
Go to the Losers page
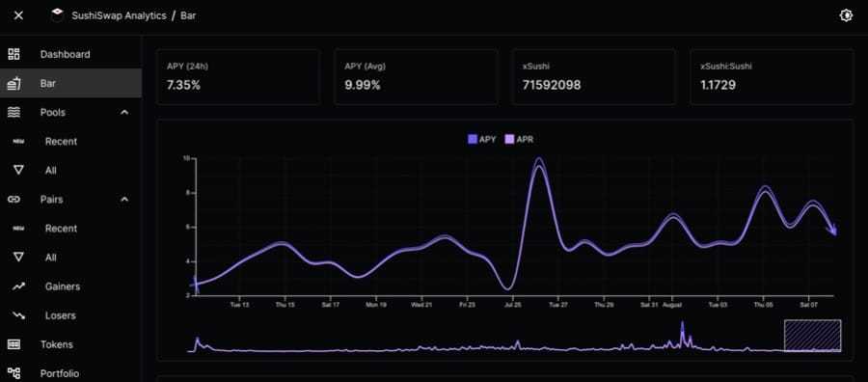click(61, 315)
